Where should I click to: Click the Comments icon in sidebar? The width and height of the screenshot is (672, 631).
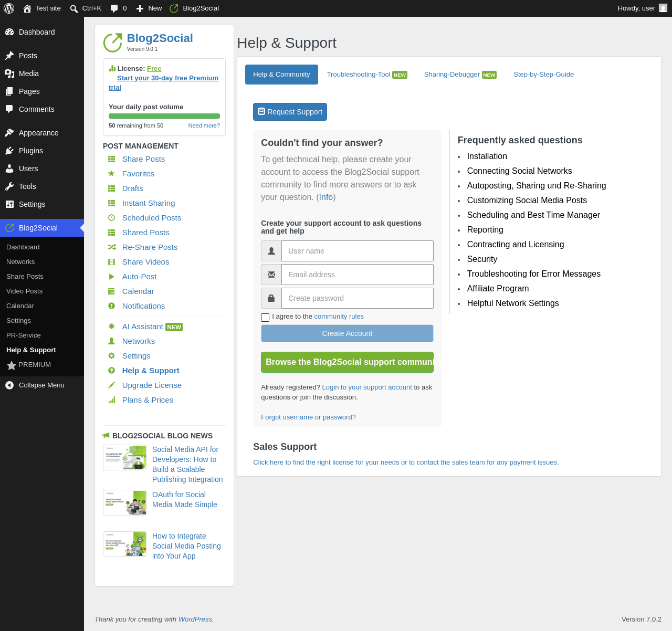click(9, 109)
